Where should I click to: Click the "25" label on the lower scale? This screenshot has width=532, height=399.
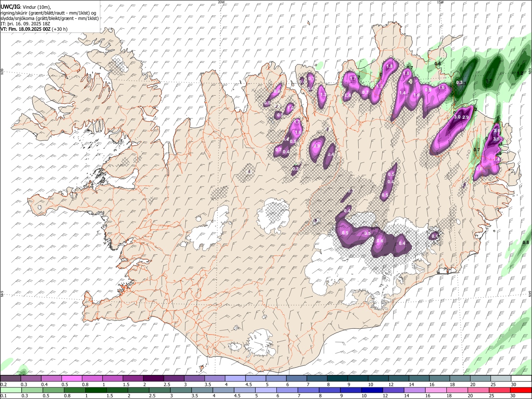tap(492, 396)
